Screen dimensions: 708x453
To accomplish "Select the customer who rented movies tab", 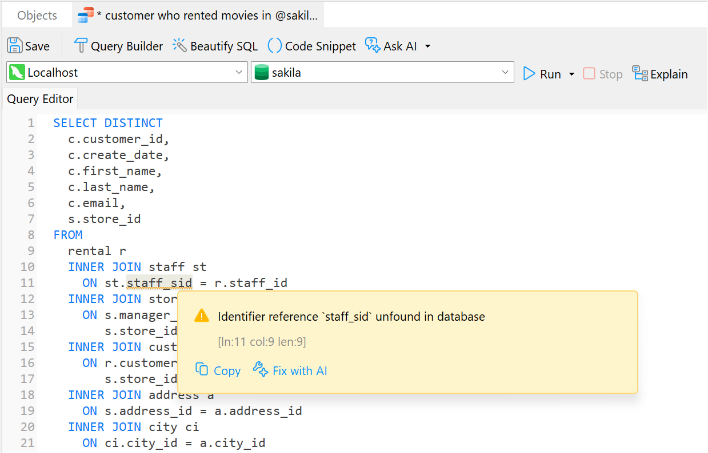I will 198,15.
